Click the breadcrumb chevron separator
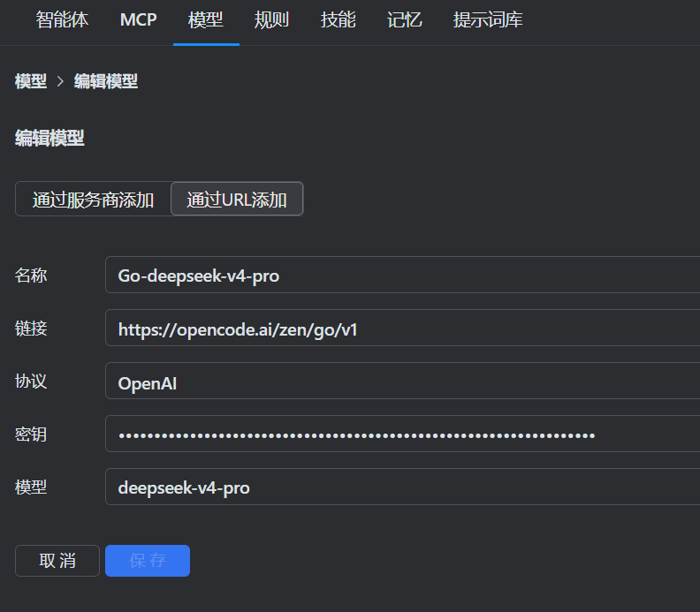Screen dimensions: 700x612 (60, 81)
